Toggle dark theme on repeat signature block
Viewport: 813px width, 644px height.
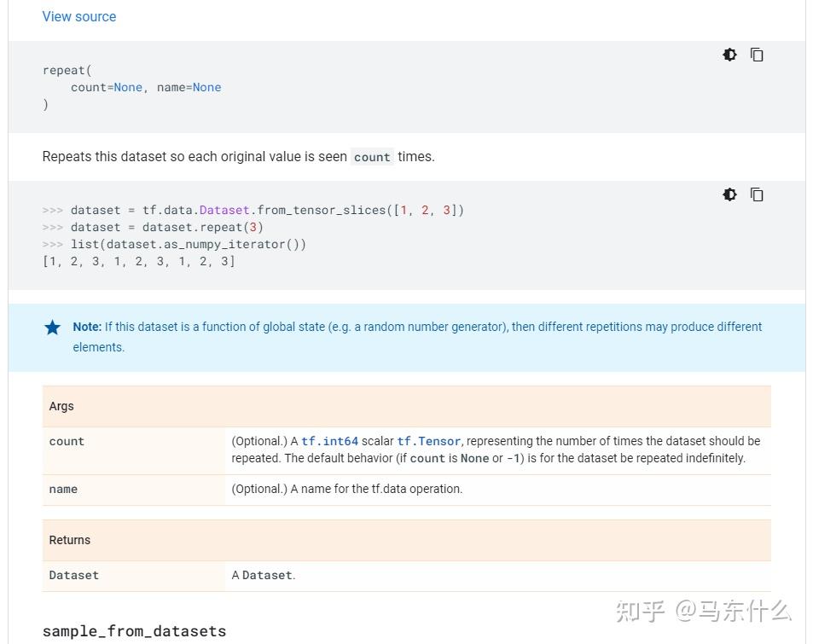729,55
